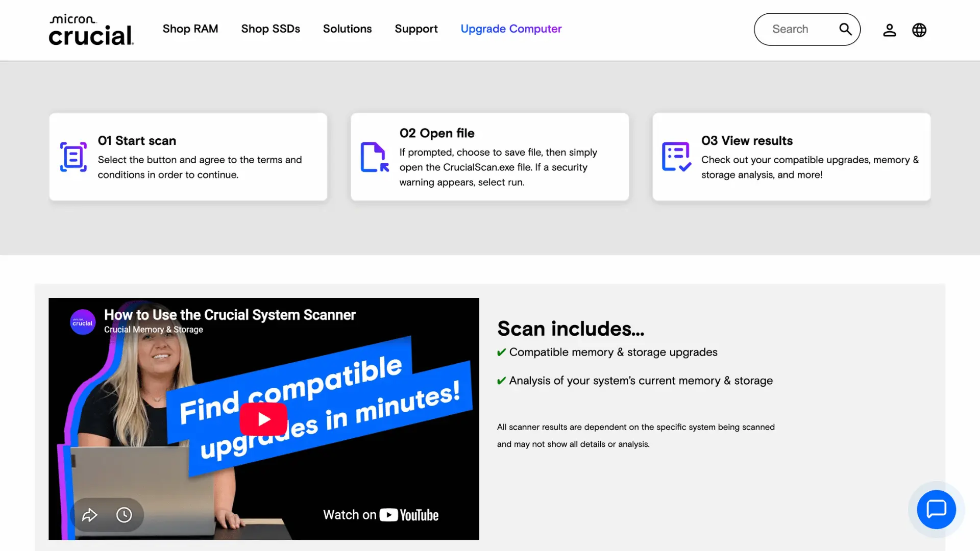Click Analysis of your system's current memory text
980x551 pixels.
(x=641, y=381)
